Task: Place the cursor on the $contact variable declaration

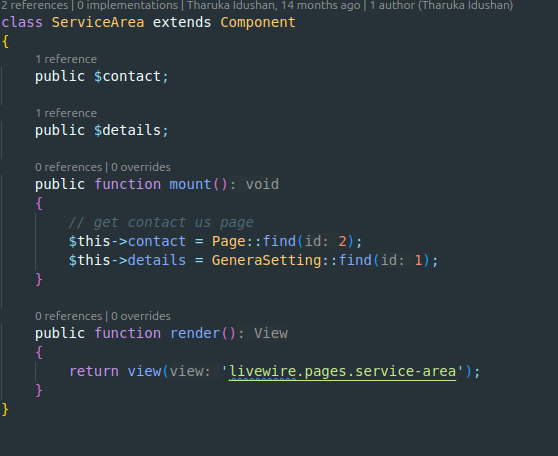Action: click(x=127, y=77)
